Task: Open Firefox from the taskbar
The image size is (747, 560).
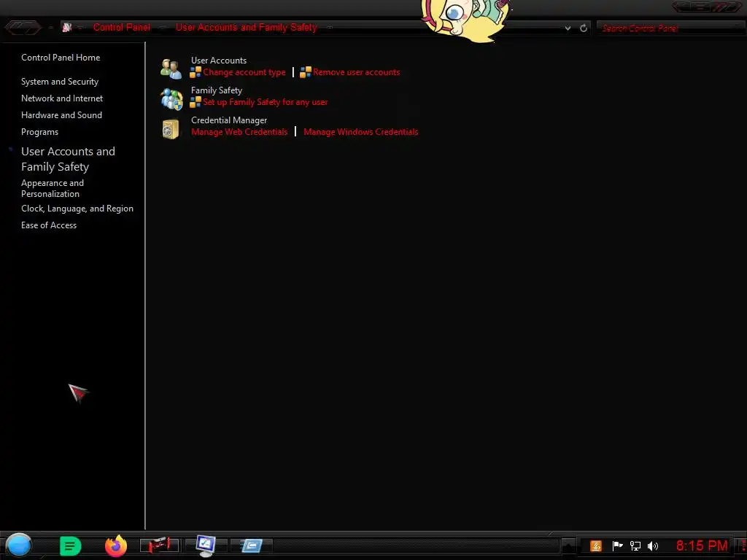Action: pos(116,545)
